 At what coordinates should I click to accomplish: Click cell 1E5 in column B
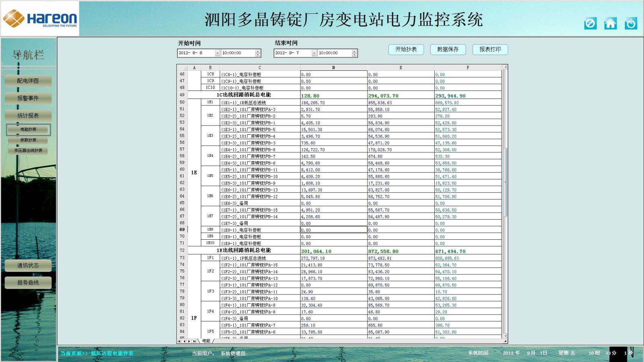[210, 176]
